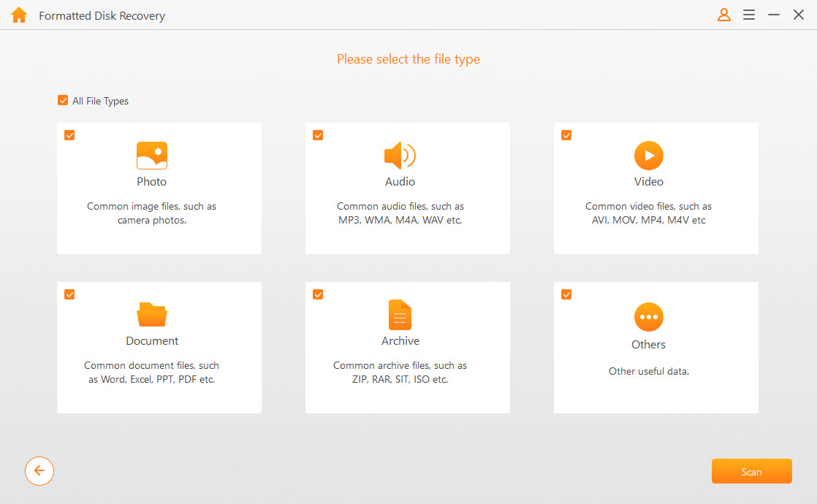Screen dimensions: 817x504
Task: Open the hamburger menu
Action: pos(748,14)
